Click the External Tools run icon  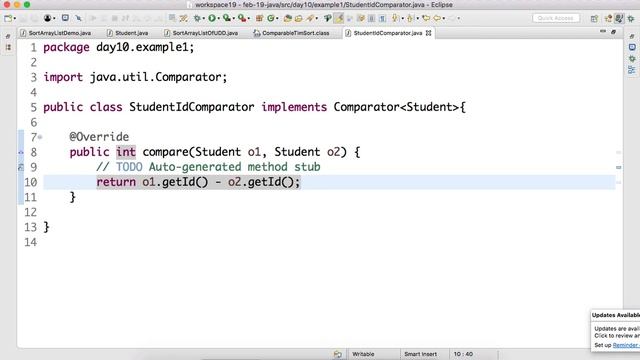point(242,18)
